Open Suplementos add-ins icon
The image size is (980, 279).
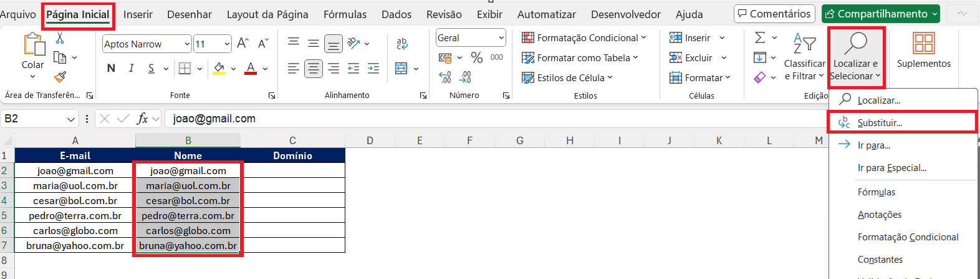tap(923, 50)
